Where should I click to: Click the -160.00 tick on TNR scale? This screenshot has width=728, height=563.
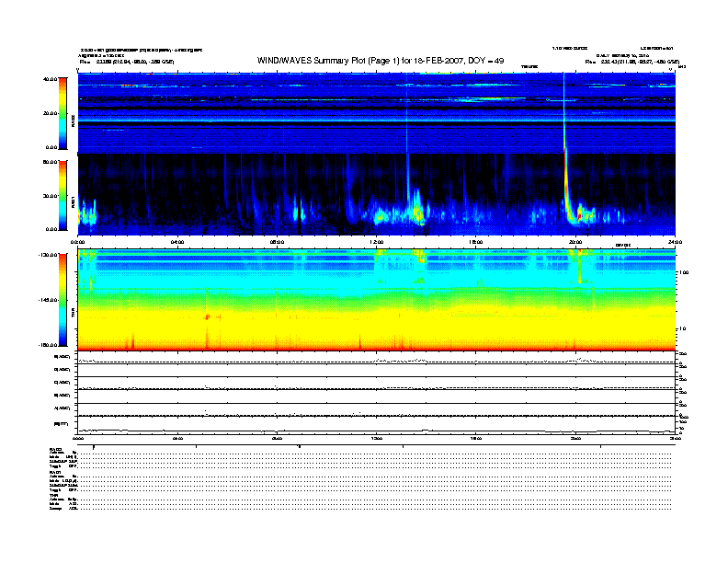pos(48,345)
